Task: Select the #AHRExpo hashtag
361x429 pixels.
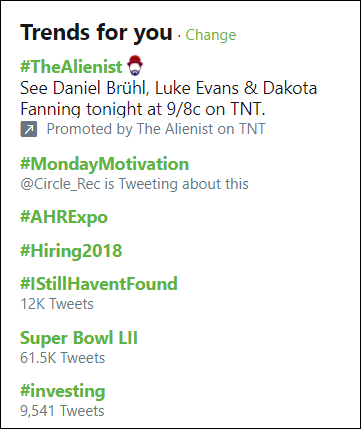Action: pyautogui.click(x=64, y=218)
